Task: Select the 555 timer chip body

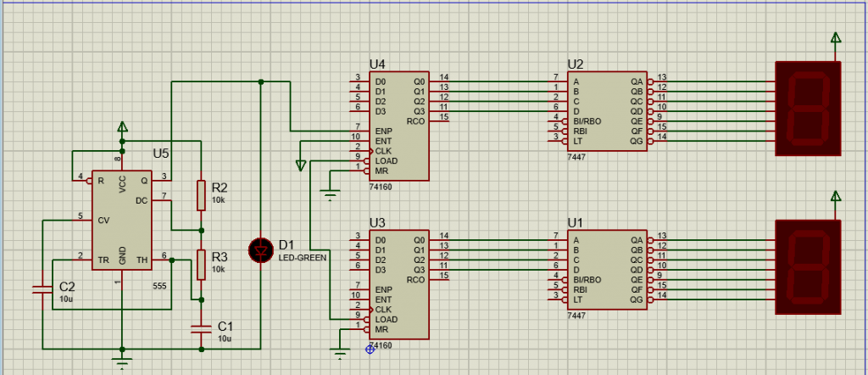Action: point(122,220)
